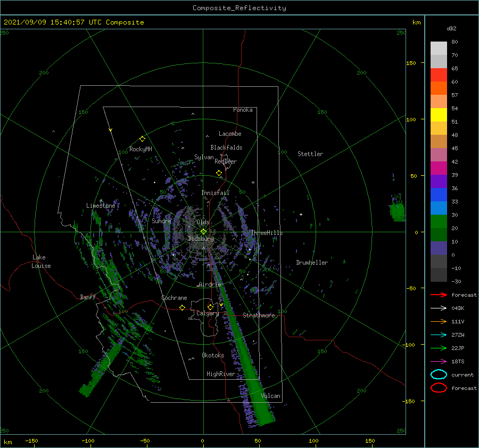Click the Innisfail label
The width and height of the screenshot is (479, 448).
[216, 193]
